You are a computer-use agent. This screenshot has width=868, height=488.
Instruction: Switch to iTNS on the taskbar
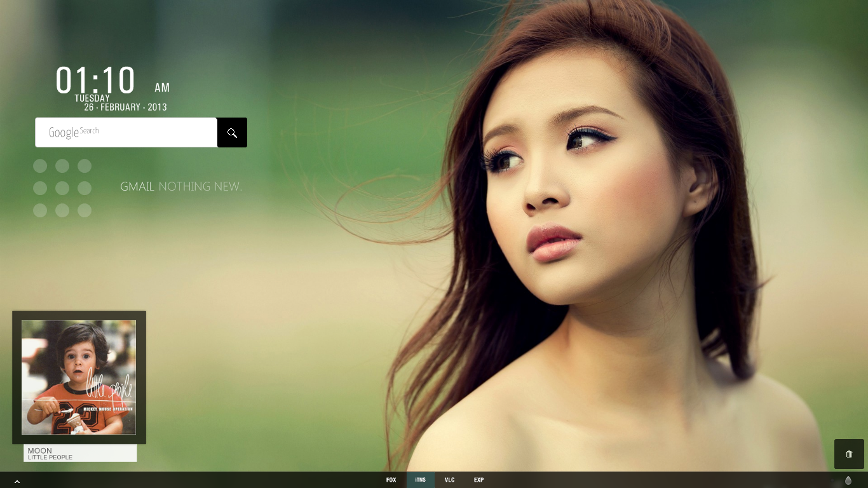click(421, 480)
